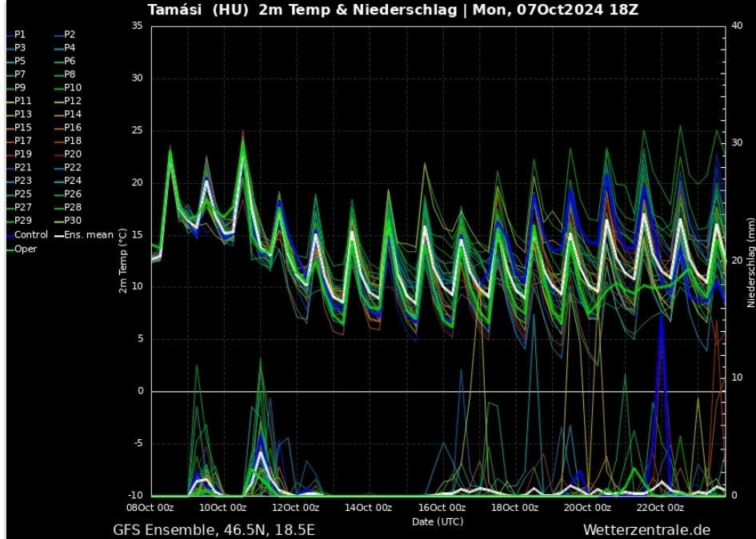Click the P23 legend color line

(9, 182)
